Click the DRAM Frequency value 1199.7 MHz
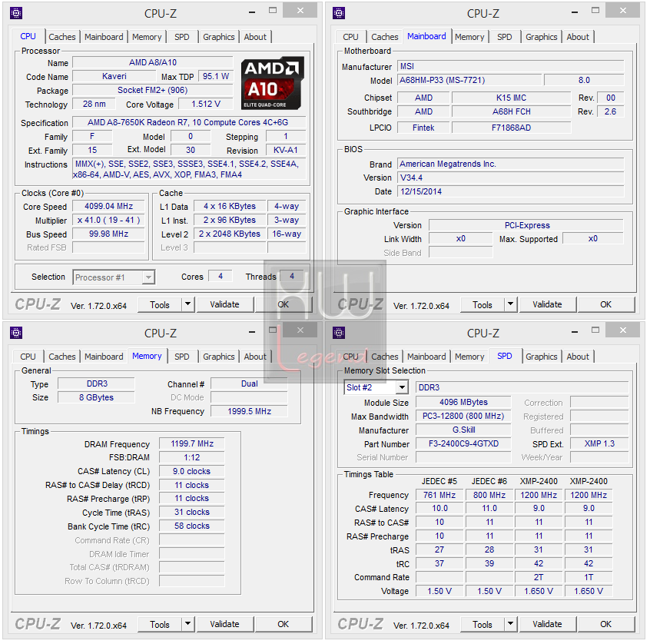 pyautogui.click(x=192, y=443)
